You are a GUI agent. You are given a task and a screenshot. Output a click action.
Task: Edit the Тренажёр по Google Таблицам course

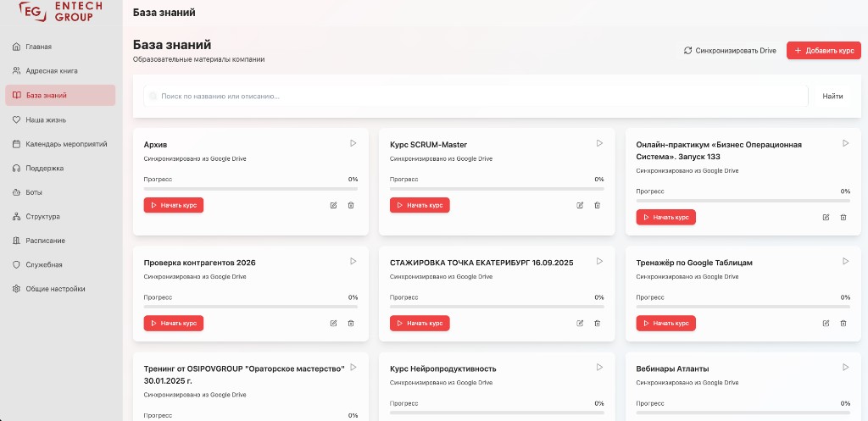(826, 323)
